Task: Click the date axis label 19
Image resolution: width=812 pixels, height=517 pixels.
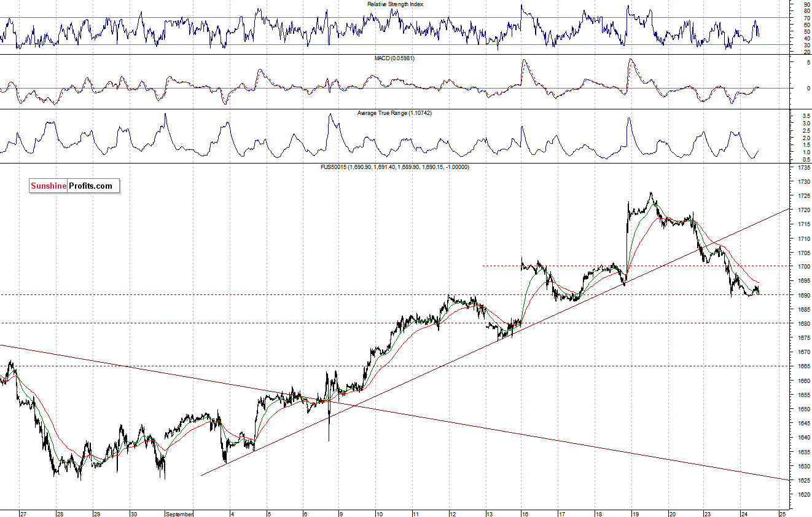Action: [x=636, y=513]
